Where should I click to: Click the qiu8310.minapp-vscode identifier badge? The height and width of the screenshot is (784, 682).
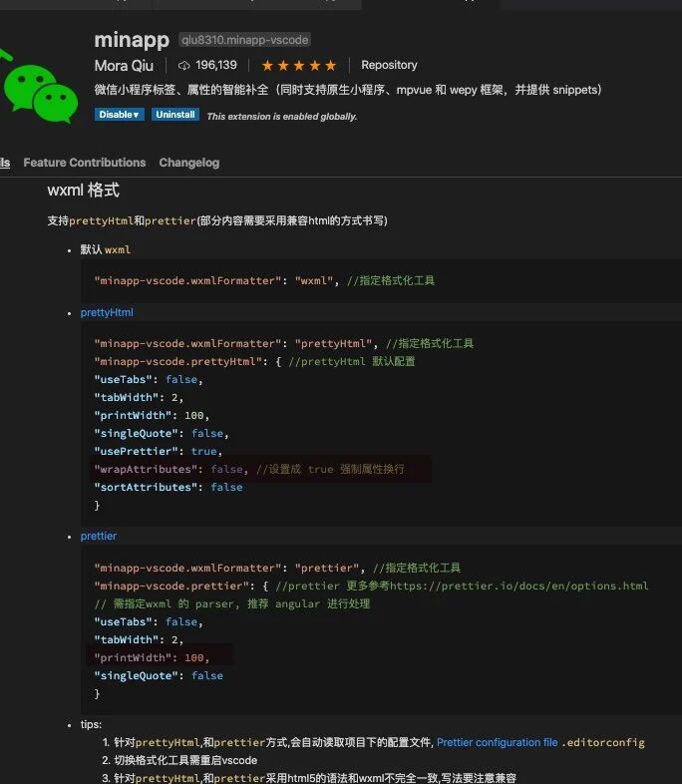[x=245, y=40]
